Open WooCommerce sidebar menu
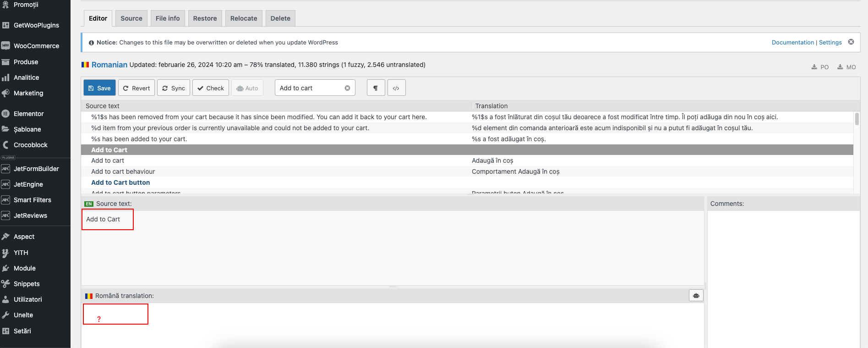The image size is (868, 348). tap(35, 46)
